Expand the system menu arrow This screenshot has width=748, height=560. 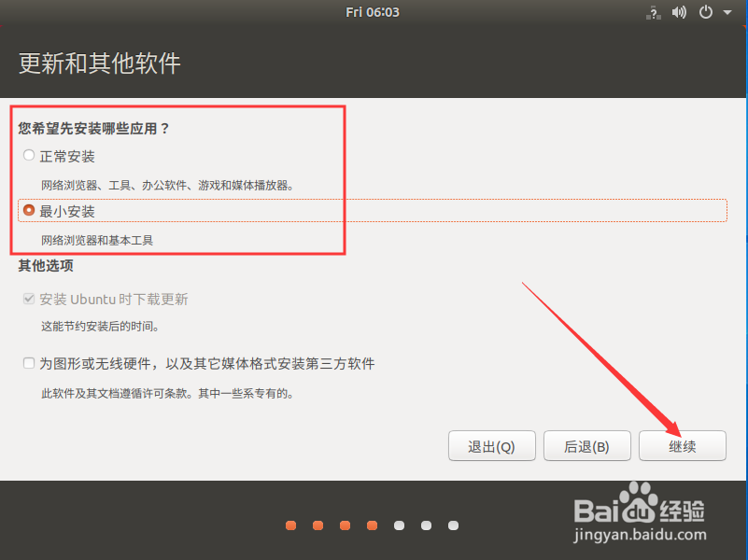(x=727, y=12)
